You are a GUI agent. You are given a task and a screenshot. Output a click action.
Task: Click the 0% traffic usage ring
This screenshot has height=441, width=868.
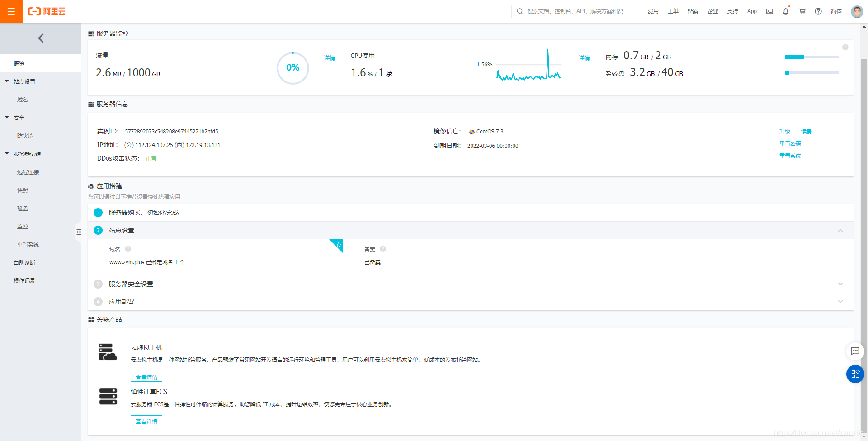point(293,68)
